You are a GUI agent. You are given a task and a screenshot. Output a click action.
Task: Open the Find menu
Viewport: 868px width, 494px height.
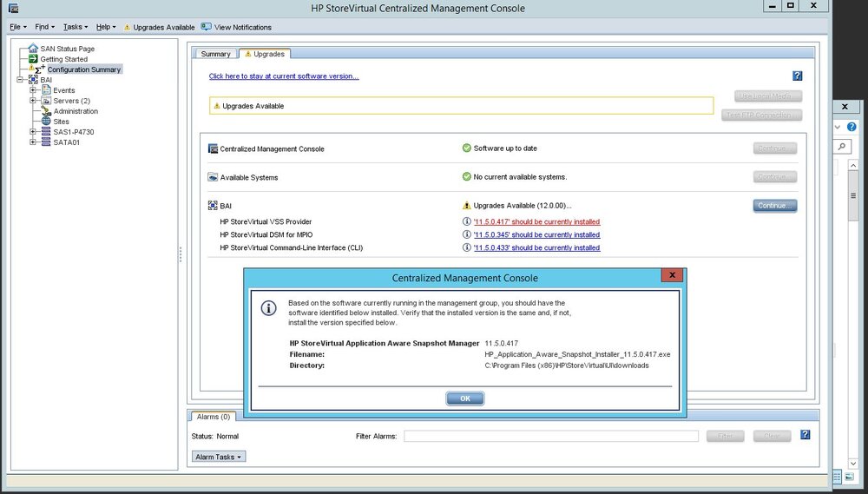(44, 27)
